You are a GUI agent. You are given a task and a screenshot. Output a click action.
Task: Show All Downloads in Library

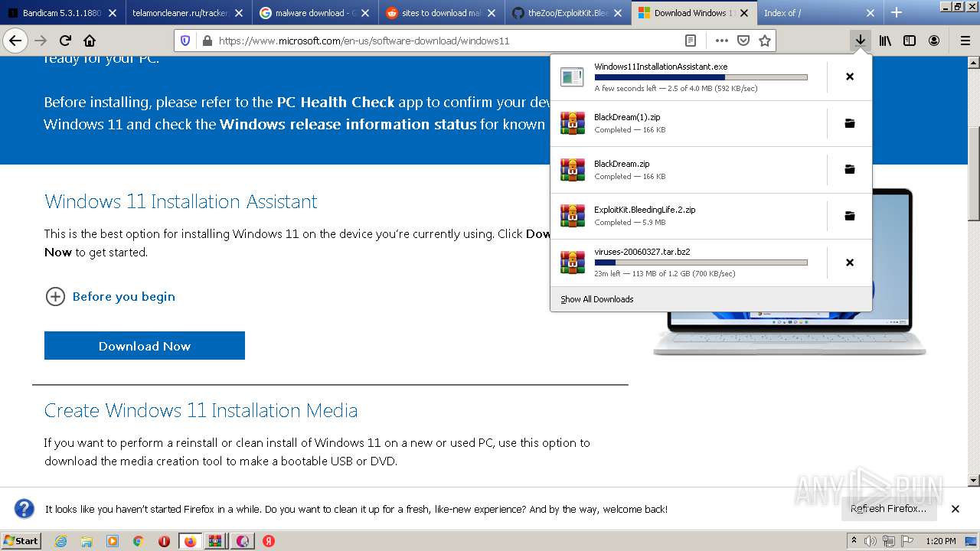pyautogui.click(x=596, y=299)
